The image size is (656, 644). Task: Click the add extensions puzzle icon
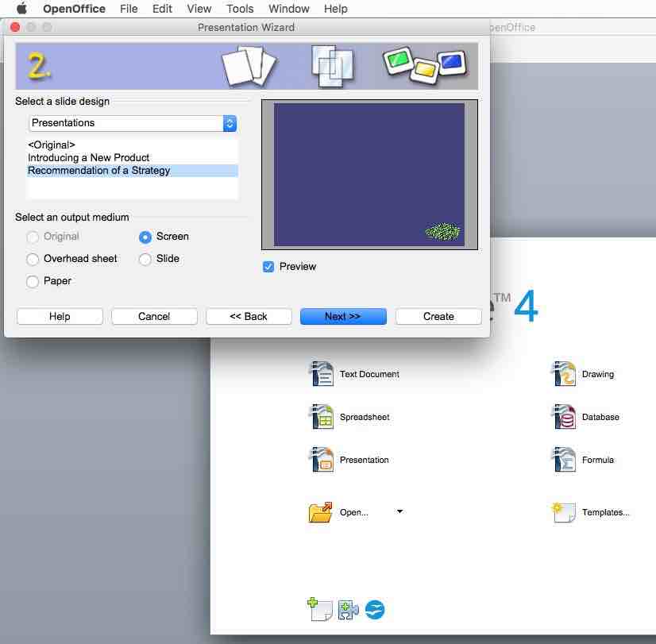point(348,610)
